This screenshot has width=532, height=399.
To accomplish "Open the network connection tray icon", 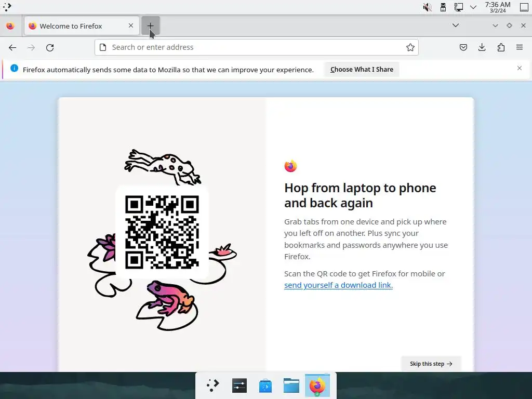I will [458, 7].
